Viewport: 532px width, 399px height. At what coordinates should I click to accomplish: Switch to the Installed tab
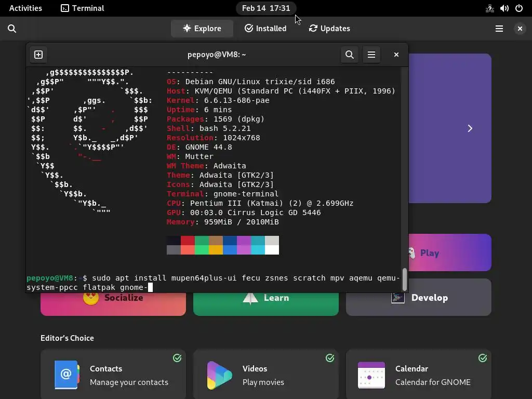pos(265,29)
